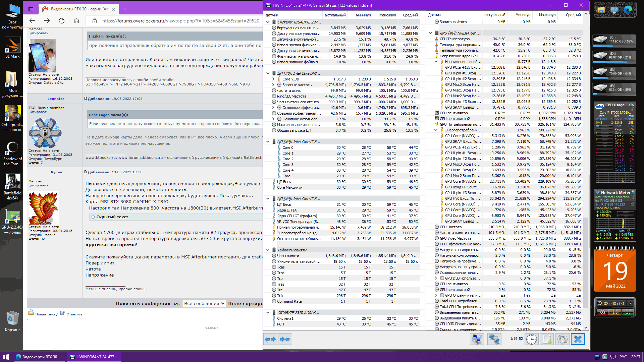Collapse the Тайминги памяти section
This screenshot has height=362, width=644.
coord(268,250)
